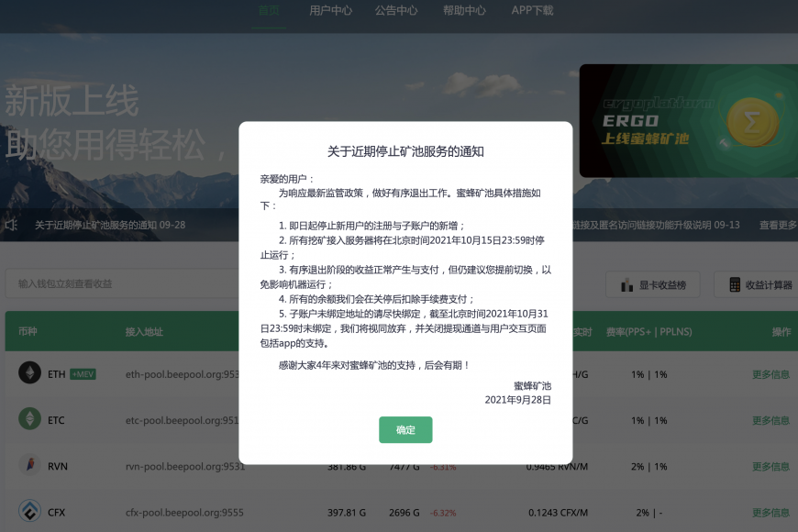The width and height of the screenshot is (798, 532).
Task: Click the +MEV badge next to ETH
Action: pyautogui.click(x=83, y=374)
